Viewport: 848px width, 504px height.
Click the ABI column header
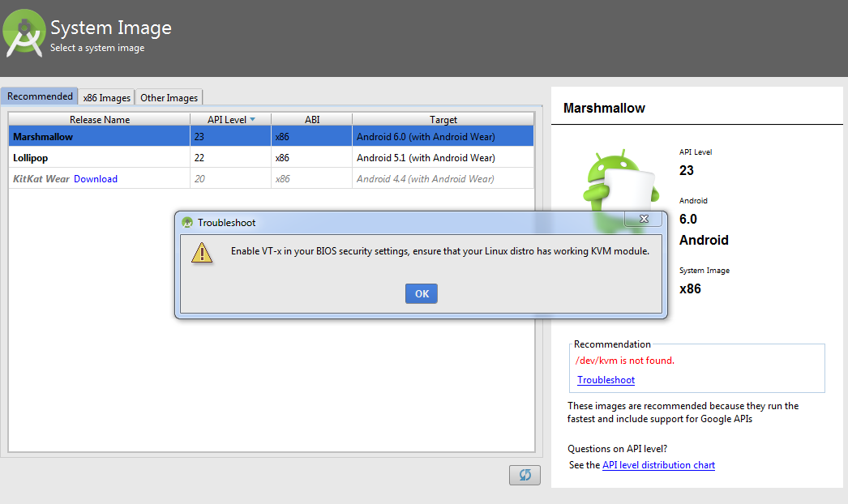pos(312,119)
